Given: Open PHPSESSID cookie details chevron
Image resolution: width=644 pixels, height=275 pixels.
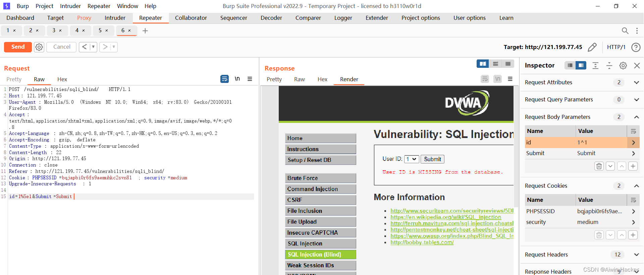Looking at the screenshot, I should click(x=633, y=212).
